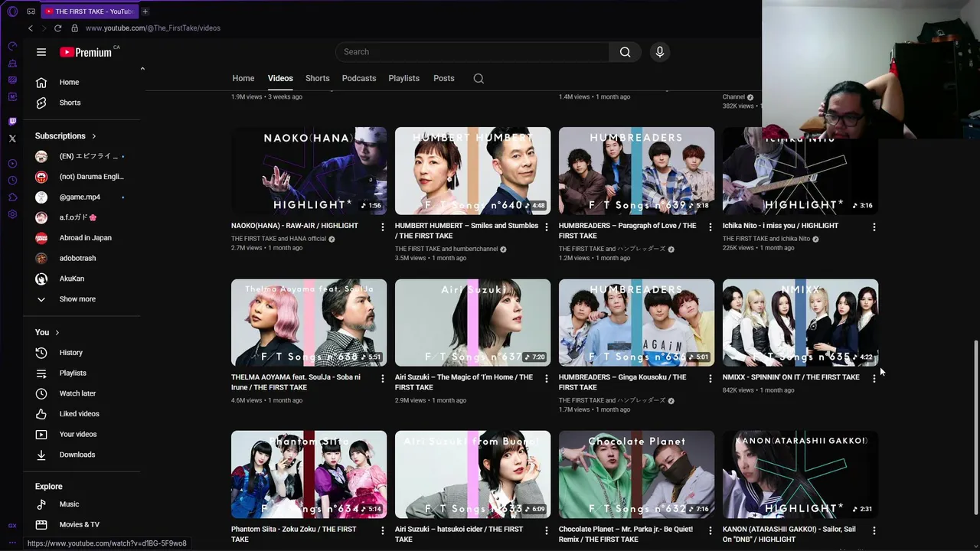980x551 pixels.
Task: Click the X icon in browser sidebar
Action: point(12,139)
